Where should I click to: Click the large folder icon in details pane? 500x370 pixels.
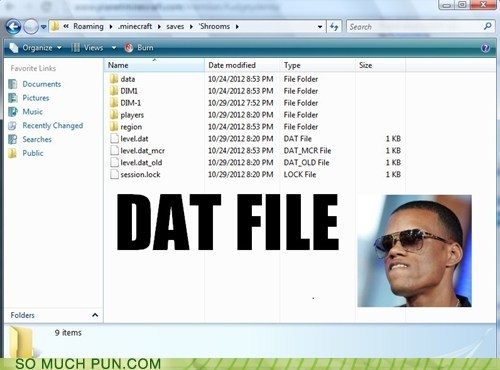(x=22, y=342)
